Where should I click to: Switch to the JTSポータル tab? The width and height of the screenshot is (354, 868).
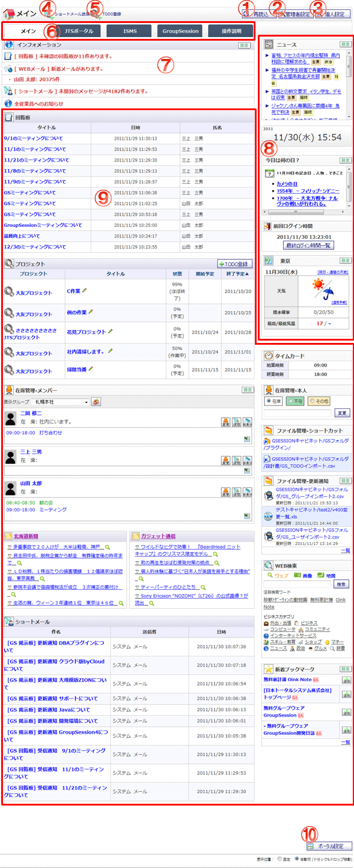tap(78, 31)
